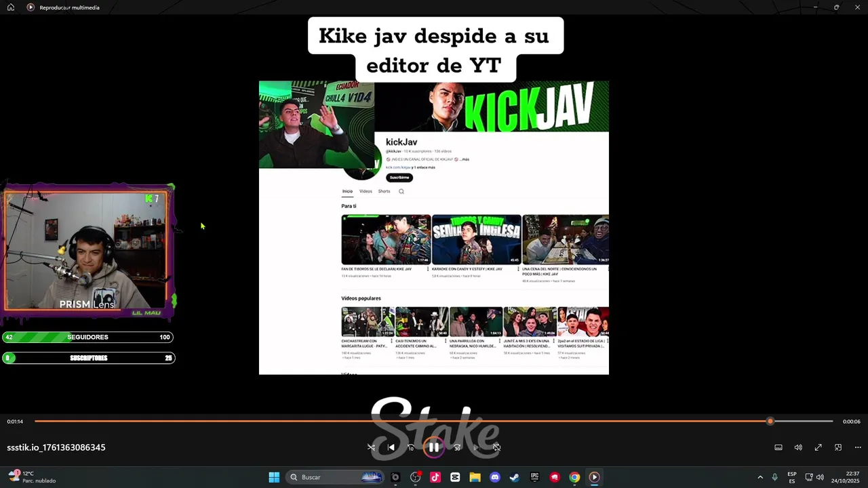This screenshot has width=868, height=488.
Task: Click the Buscar search box in the taskbar
Action: (335, 477)
